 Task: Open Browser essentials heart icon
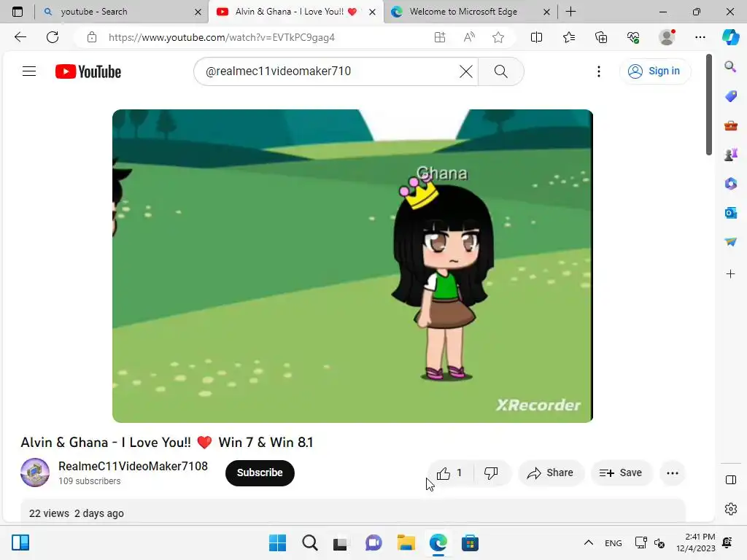pos(633,37)
